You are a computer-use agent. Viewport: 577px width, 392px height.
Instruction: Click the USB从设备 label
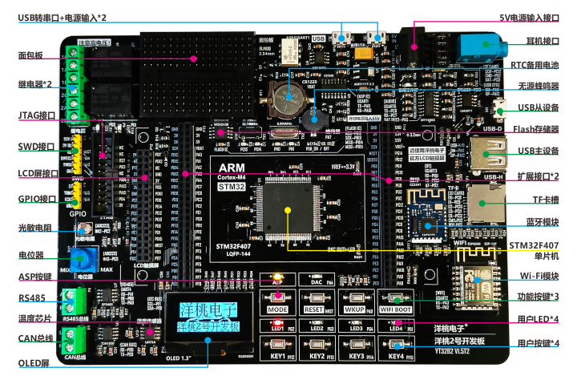(539, 107)
